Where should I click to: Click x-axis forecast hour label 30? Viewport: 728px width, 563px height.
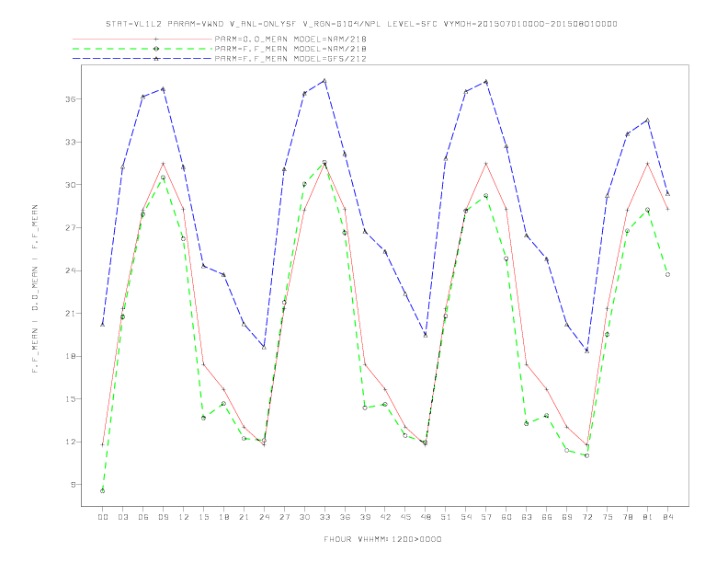pos(304,517)
